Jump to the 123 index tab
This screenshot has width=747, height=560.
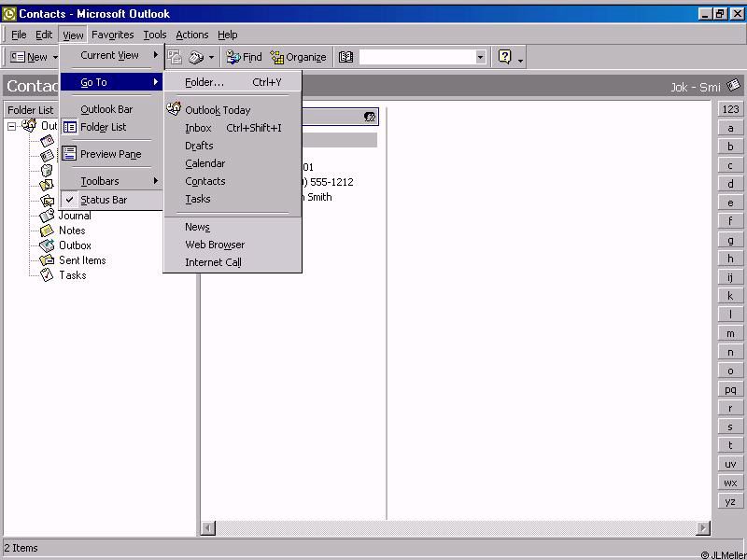coord(730,109)
